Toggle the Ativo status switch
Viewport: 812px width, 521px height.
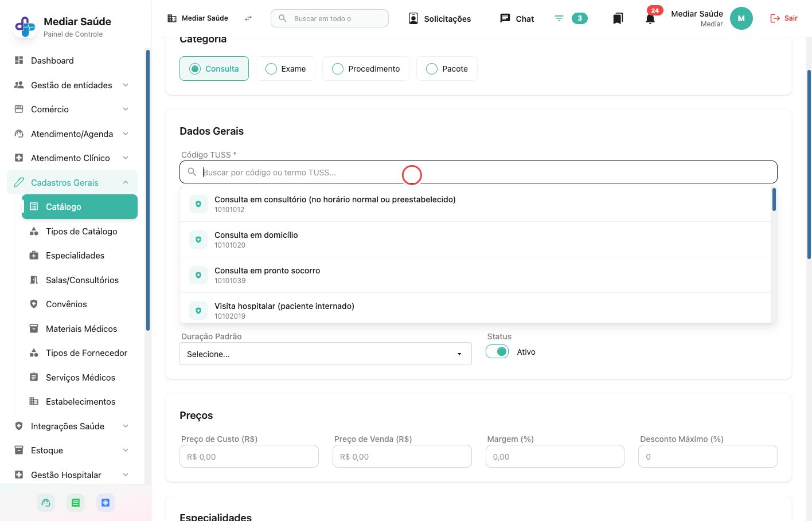(497, 352)
